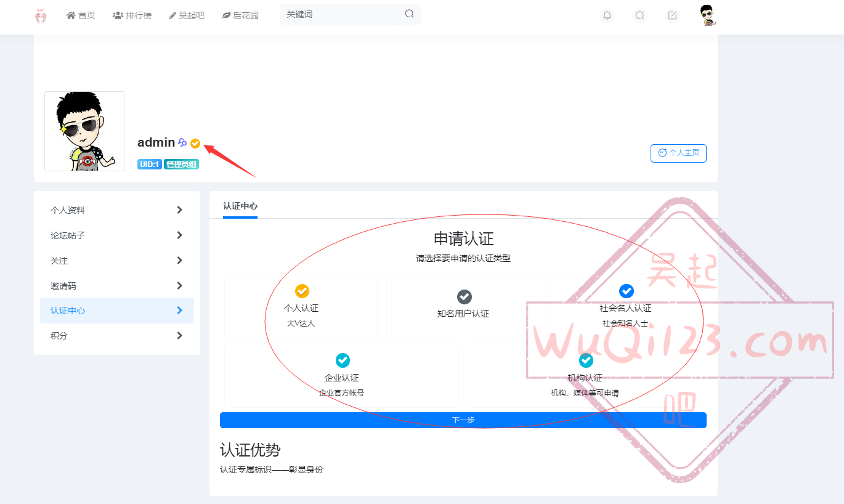Open the round search icon in header
The width and height of the screenshot is (844, 504).
click(x=640, y=16)
